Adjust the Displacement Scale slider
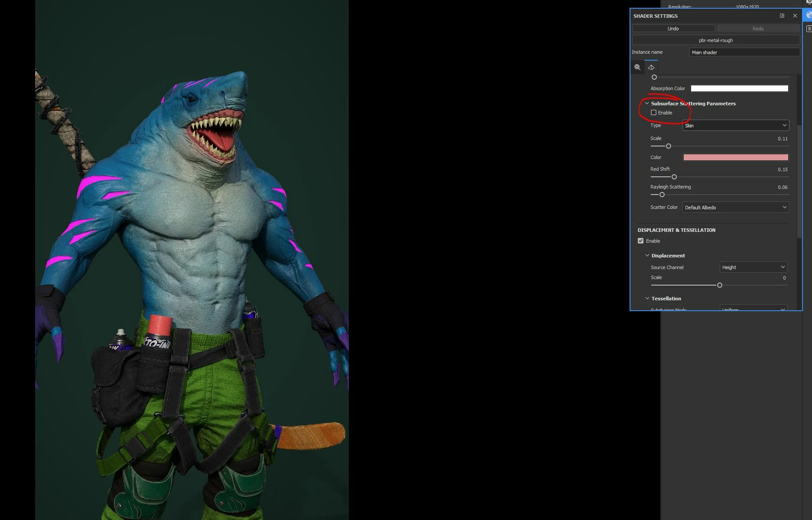This screenshot has height=520, width=812. 719,285
